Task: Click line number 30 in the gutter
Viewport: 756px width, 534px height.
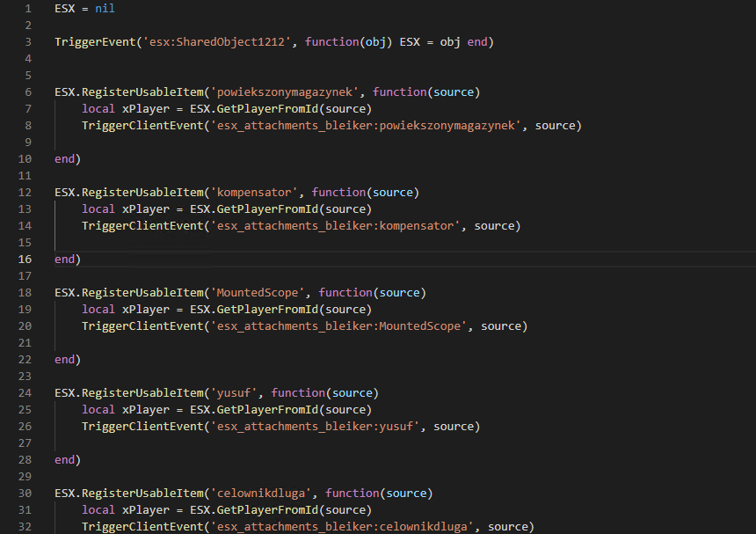Action: point(25,494)
